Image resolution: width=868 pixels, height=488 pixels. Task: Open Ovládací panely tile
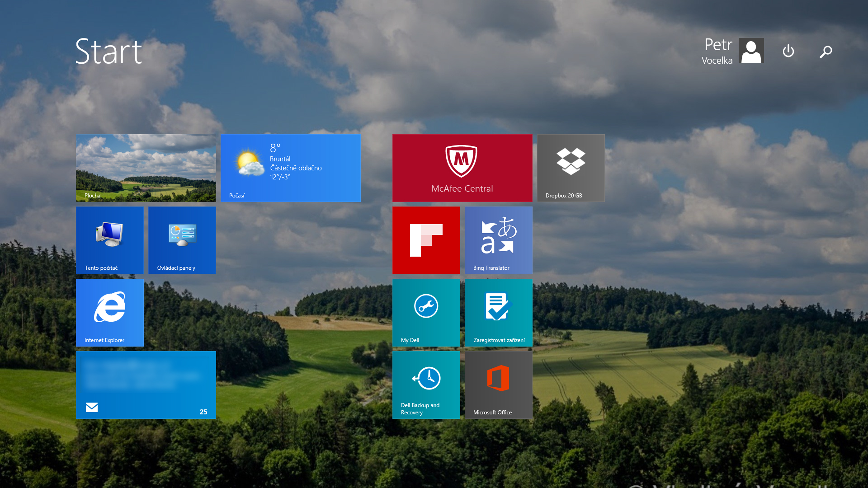[x=182, y=240]
